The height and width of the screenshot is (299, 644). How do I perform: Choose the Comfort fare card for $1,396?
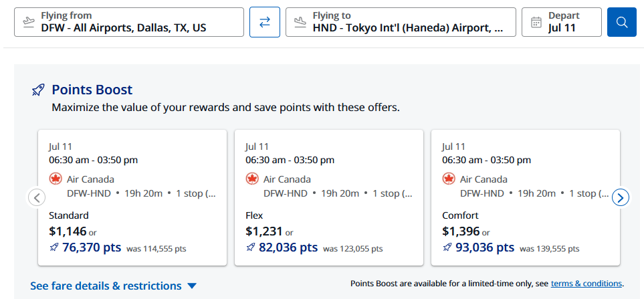(526, 198)
